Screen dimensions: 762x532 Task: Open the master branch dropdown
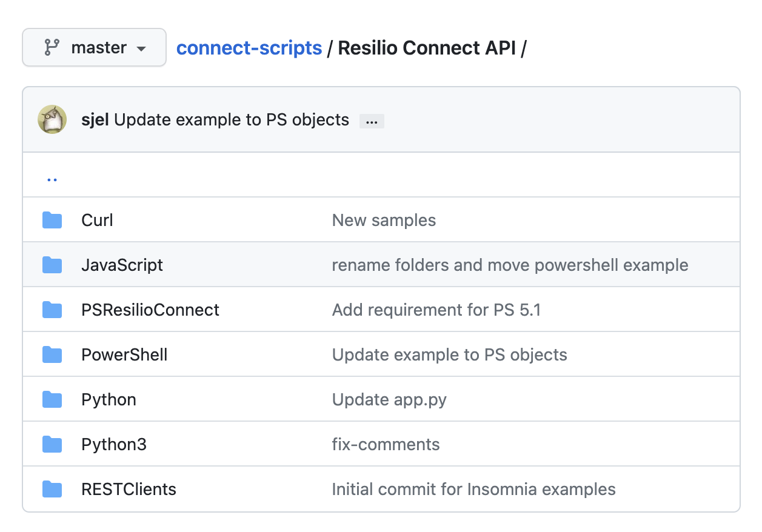(94, 47)
